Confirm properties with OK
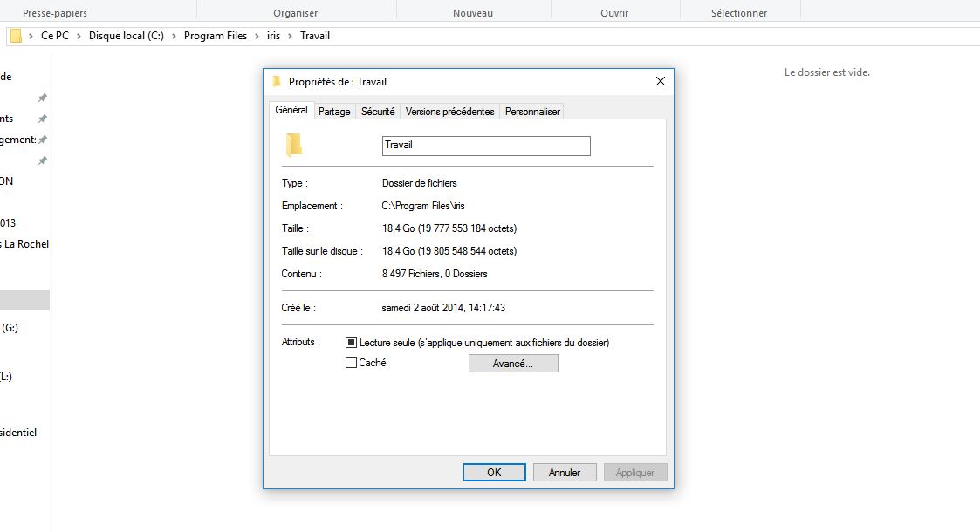This screenshot has height=532, width=980. coord(494,472)
